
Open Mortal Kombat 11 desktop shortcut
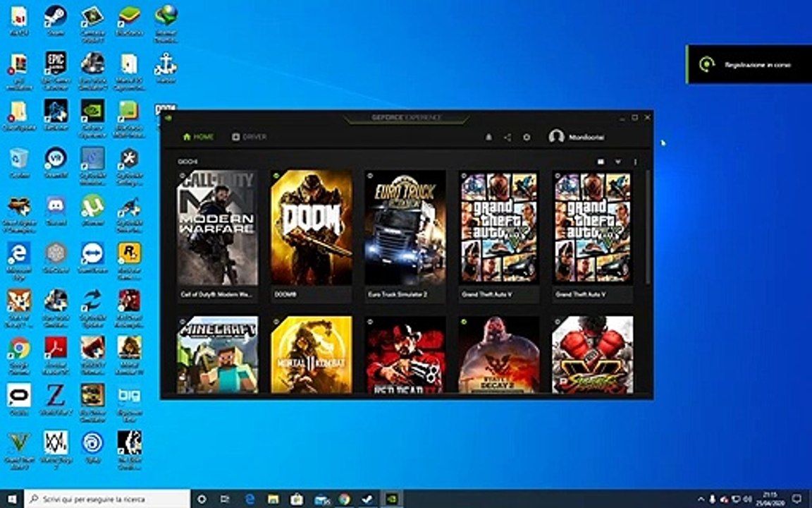point(129,356)
